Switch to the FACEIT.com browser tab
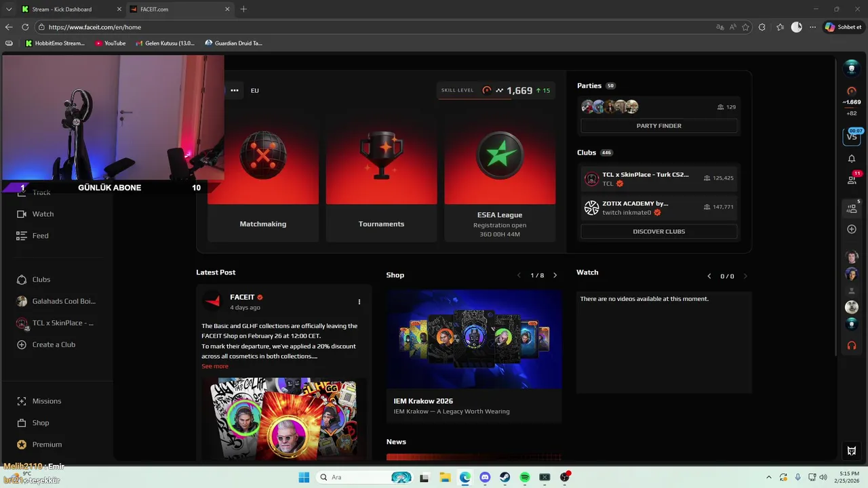This screenshot has width=868, height=488. pos(179,9)
